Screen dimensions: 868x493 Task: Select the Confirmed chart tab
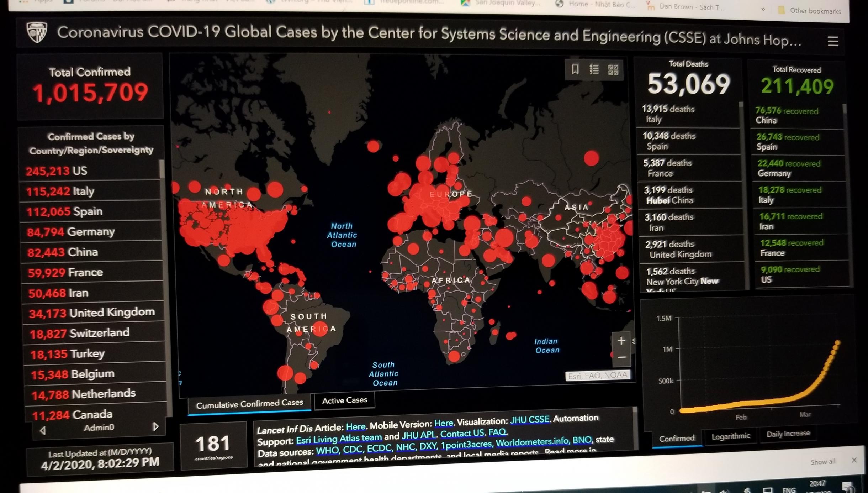[677, 439]
